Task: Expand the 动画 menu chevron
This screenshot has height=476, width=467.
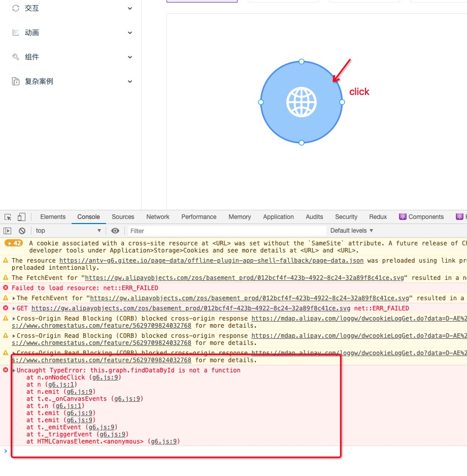Action: [130, 33]
